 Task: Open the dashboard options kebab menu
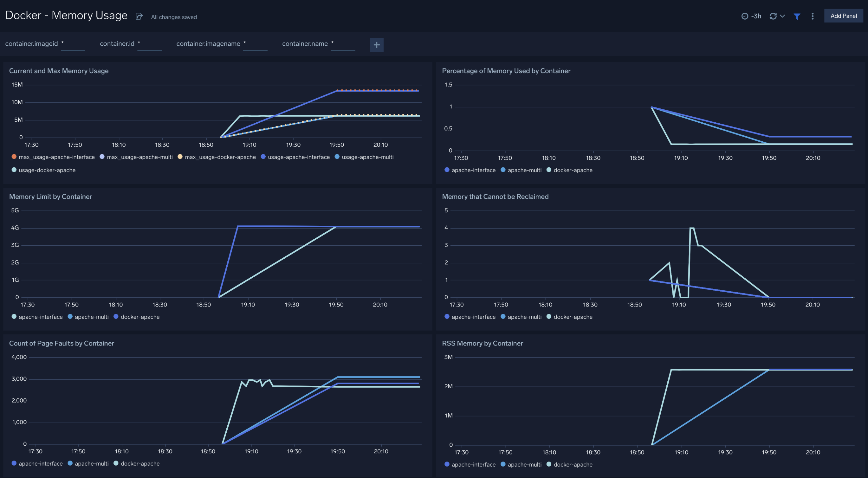pos(812,16)
